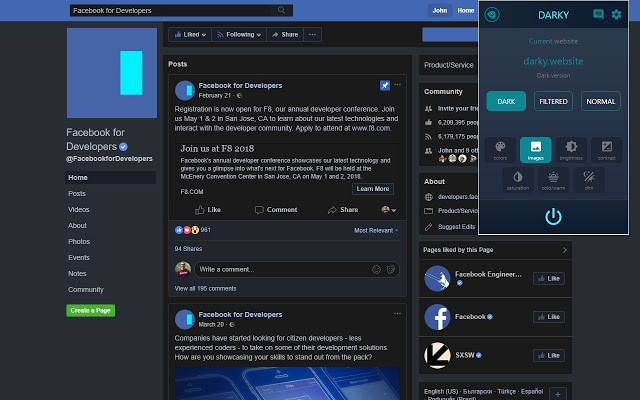
Task: Click the Write a comment field
Action: tap(283, 269)
